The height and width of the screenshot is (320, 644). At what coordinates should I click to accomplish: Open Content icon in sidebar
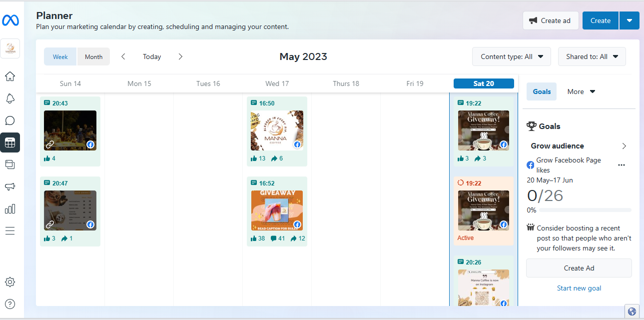pyautogui.click(x=10, y=164)
